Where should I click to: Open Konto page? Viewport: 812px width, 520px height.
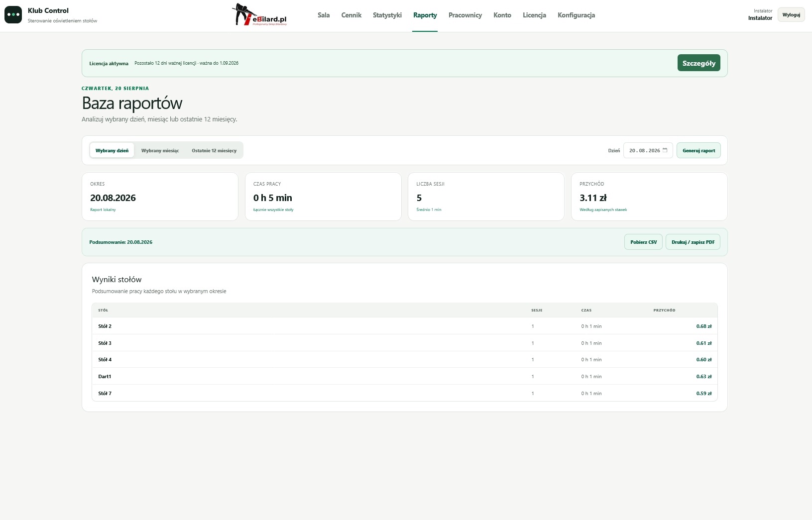coord(502,15)
